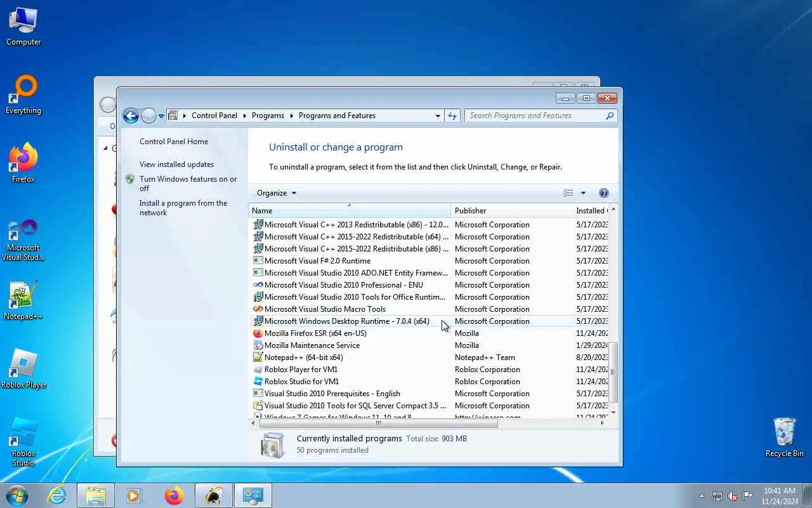Open Windows Media Player taskbar icon
This screenshot has width=812, height=508.
pyautogui.click(x=134, y=495)
